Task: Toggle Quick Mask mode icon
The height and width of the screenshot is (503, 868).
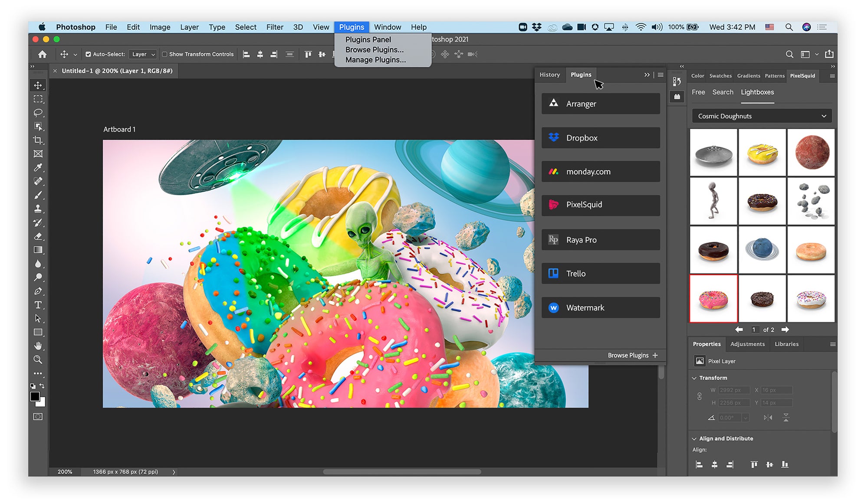Action: coord(38,417)
